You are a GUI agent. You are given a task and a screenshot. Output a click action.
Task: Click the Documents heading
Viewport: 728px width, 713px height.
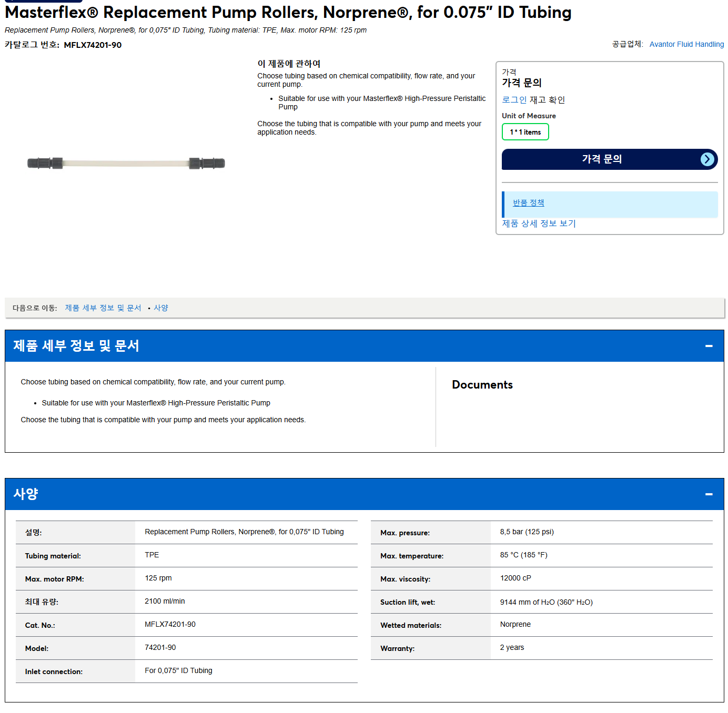(x=482, y=385)
